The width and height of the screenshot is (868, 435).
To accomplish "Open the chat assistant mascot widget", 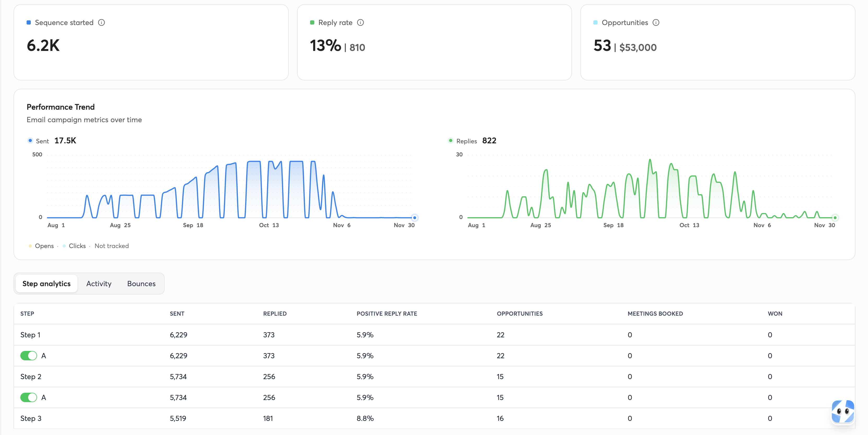I will click(x=842, y=412).
